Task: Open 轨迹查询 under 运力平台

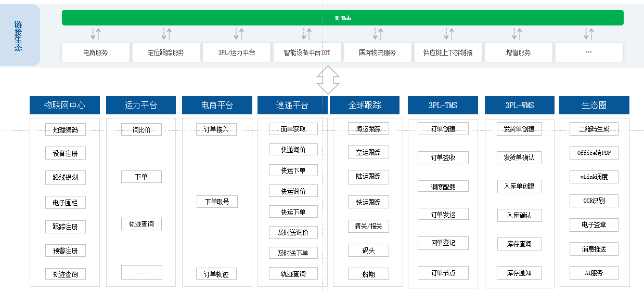Action: [141, 224]
